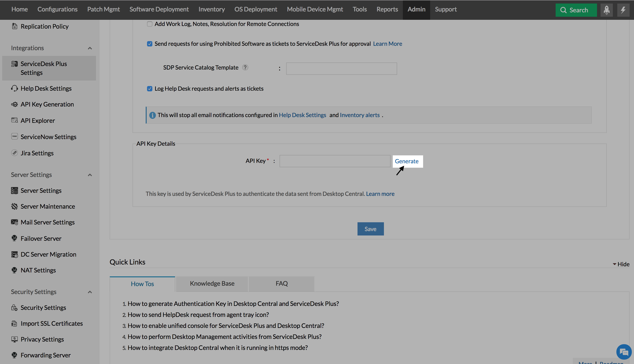Open the chat support bubble icon
634x364 pixels.
click(624, 352)
